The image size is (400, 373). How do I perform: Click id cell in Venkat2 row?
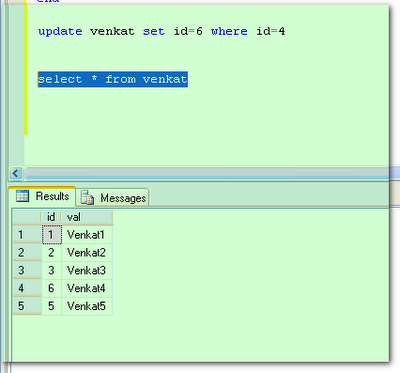coord(52,252)
